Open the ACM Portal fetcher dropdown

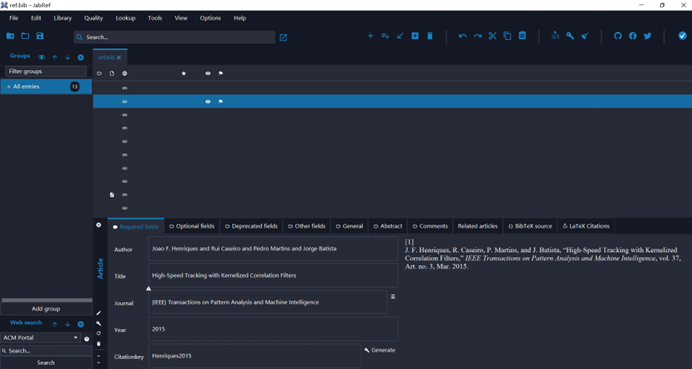click(40, 338)
